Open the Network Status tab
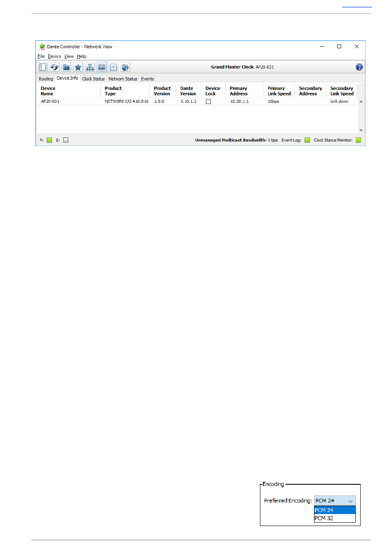Screen dimensions: 392x559 click(x=123, y=79)
